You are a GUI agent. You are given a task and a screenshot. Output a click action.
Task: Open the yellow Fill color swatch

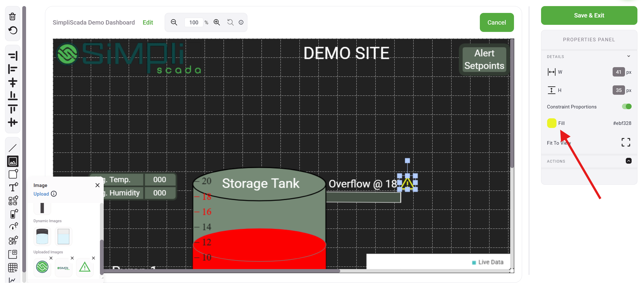pyautogui.click(x=551, y=123)
